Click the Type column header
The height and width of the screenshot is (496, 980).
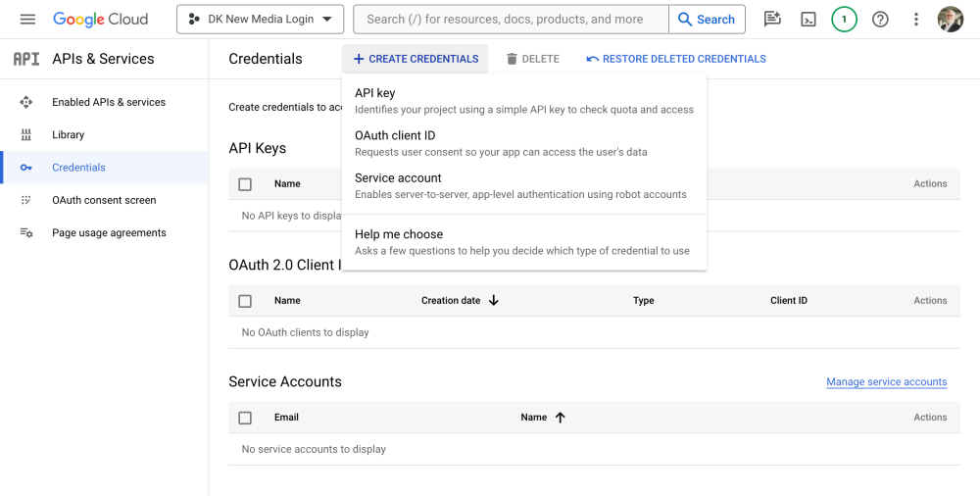[x=643, y=300]
